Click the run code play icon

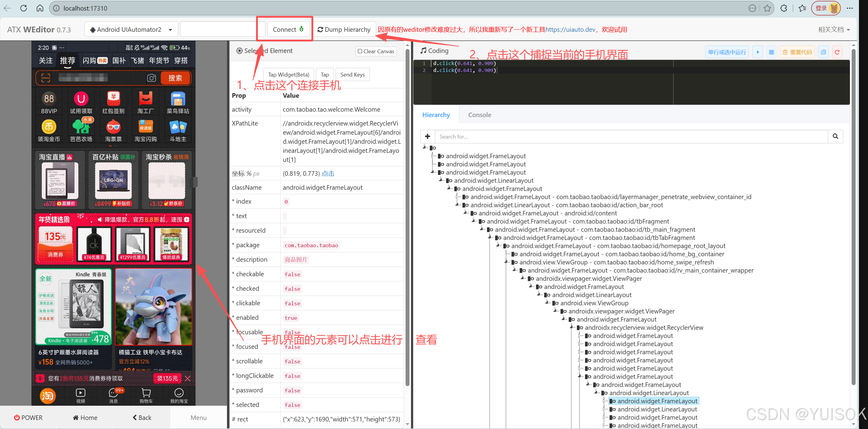758,52
